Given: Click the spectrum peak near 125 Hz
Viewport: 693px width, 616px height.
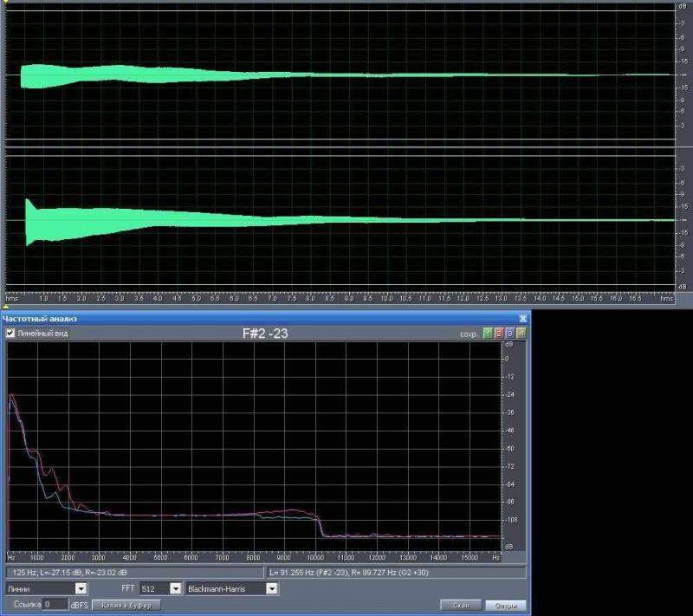Looking at the screenshot, I should point(11,395).
